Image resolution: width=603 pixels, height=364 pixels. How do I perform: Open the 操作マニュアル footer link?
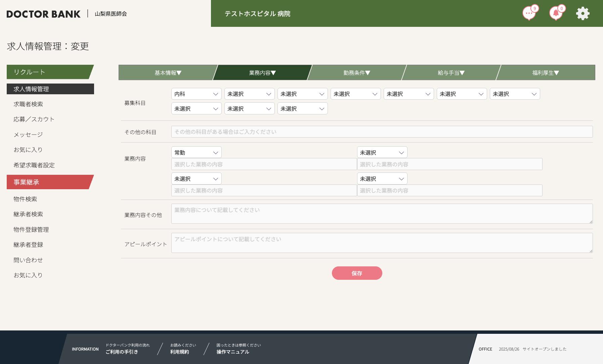click(x=232, y=352)
